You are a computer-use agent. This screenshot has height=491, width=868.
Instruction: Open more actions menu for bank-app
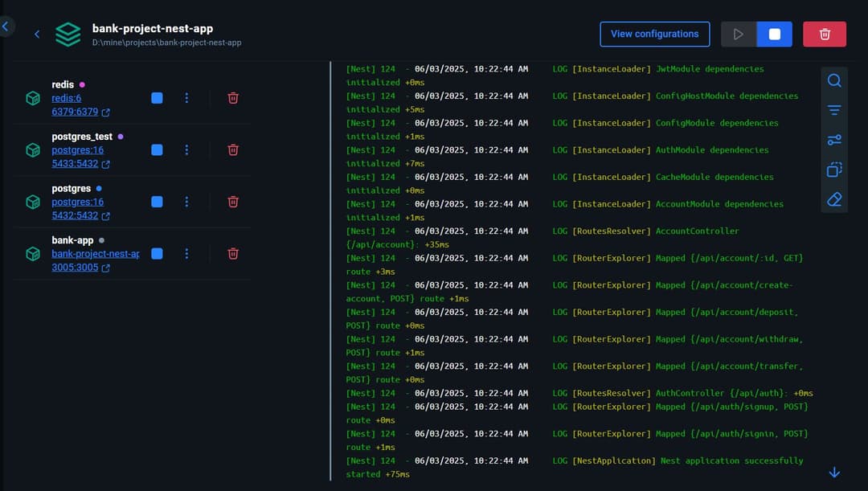[x=186, y=254]
